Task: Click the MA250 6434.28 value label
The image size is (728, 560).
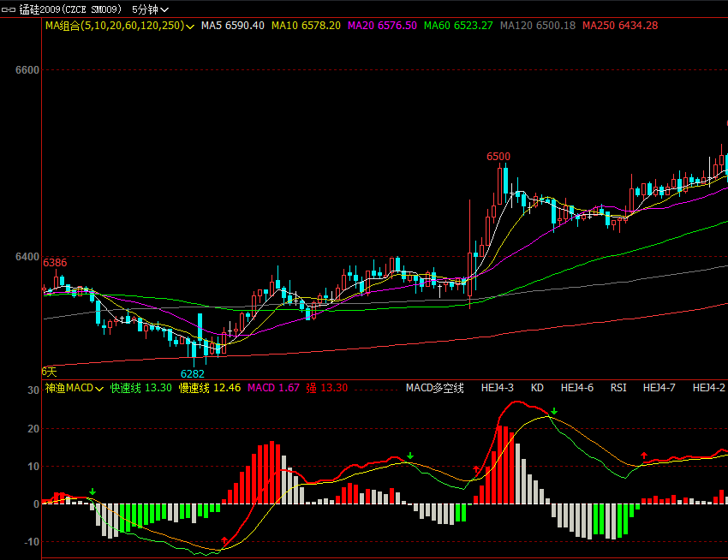Action: (x=620, y=26)
